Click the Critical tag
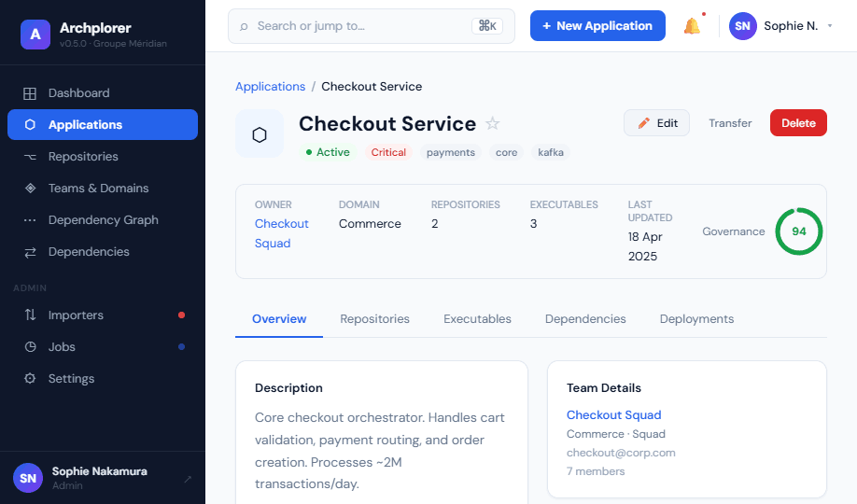This screenshot has height=504, width=857. (x=388, y=152)
